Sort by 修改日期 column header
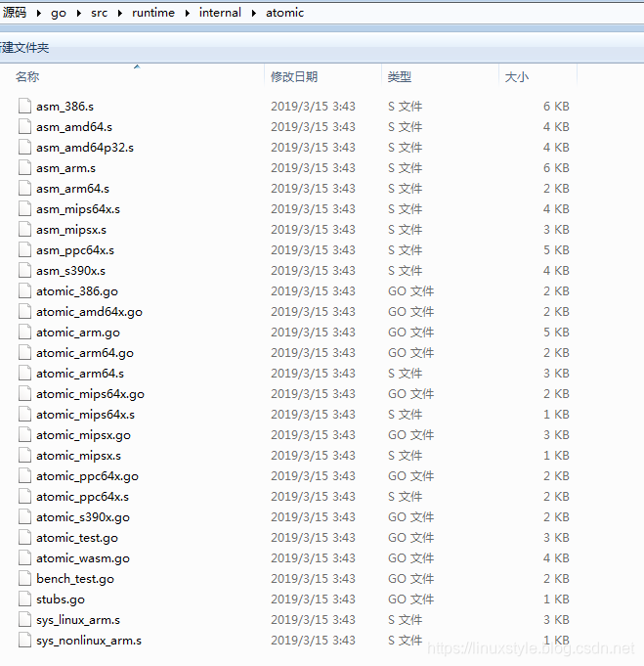644x666 pixels. (x=294, y=77)
